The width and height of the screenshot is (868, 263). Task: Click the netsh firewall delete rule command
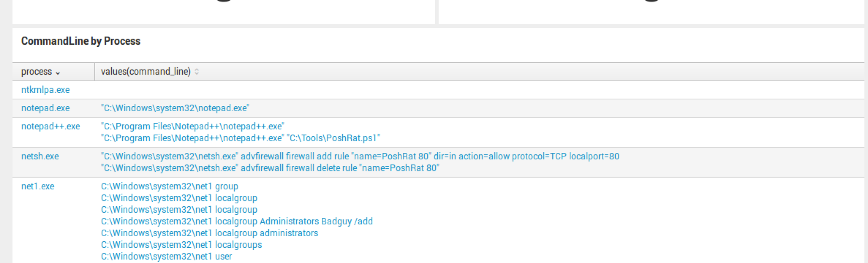270,168
